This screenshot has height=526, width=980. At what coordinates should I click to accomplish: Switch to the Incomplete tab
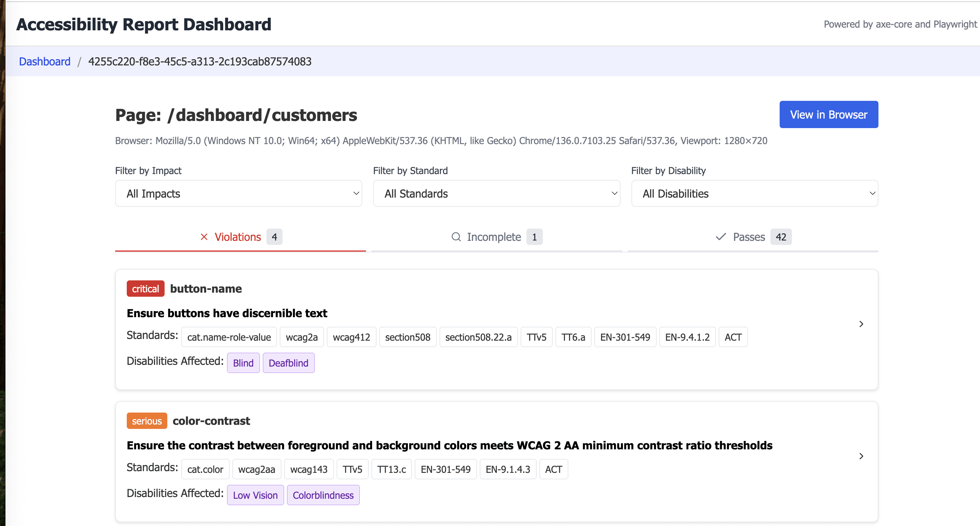[494, 236]
